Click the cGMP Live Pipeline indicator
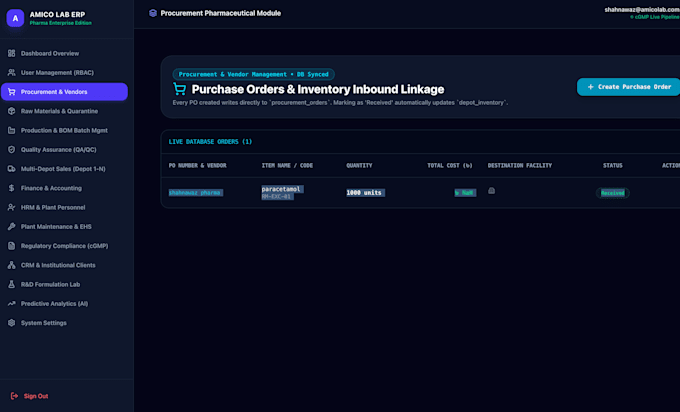 (x=655, y=17)
